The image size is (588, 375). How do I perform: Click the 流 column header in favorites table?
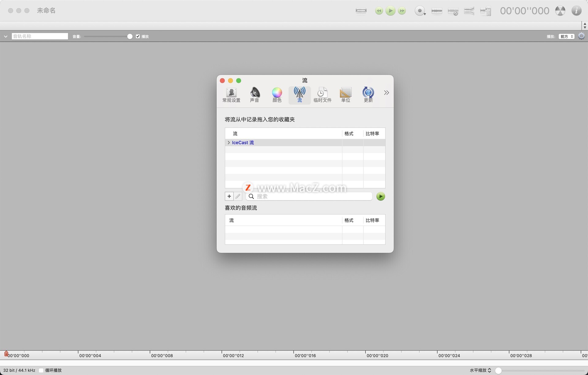[284, 220]
